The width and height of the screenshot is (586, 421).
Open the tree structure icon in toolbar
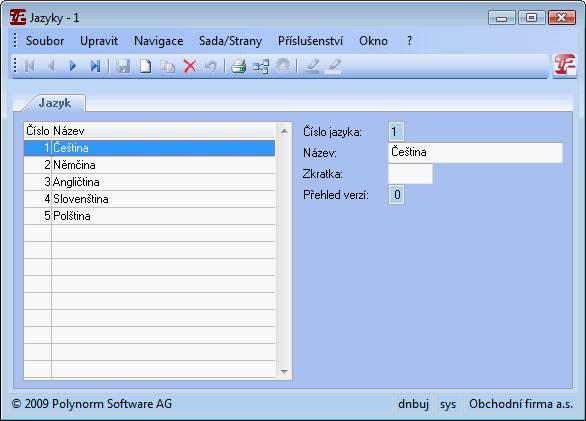[x=260, y=66]
